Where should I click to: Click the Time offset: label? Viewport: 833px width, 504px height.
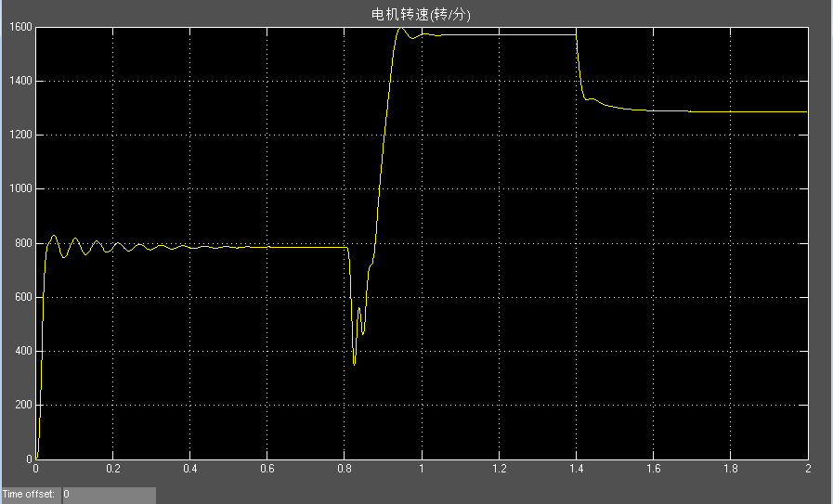tap(29, 495)
